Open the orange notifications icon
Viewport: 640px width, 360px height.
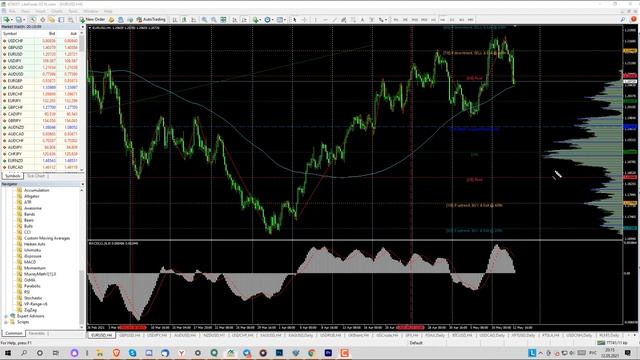click(633, 19)
